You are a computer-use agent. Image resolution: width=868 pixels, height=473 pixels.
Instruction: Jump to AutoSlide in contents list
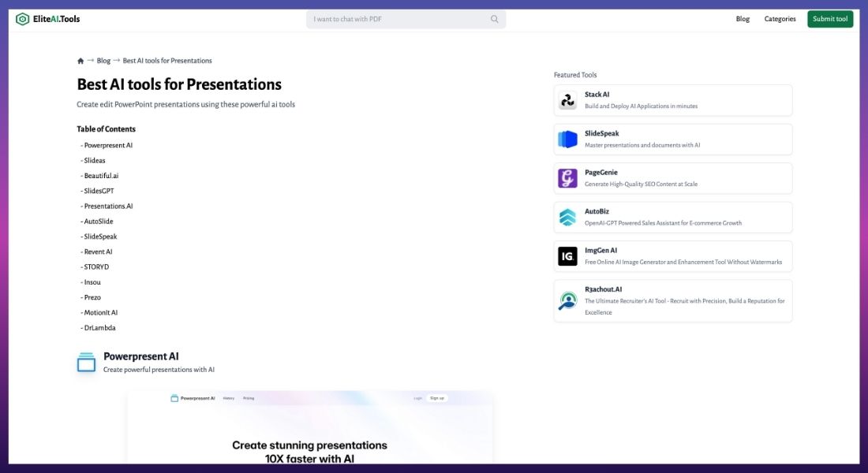click(98, 222)
